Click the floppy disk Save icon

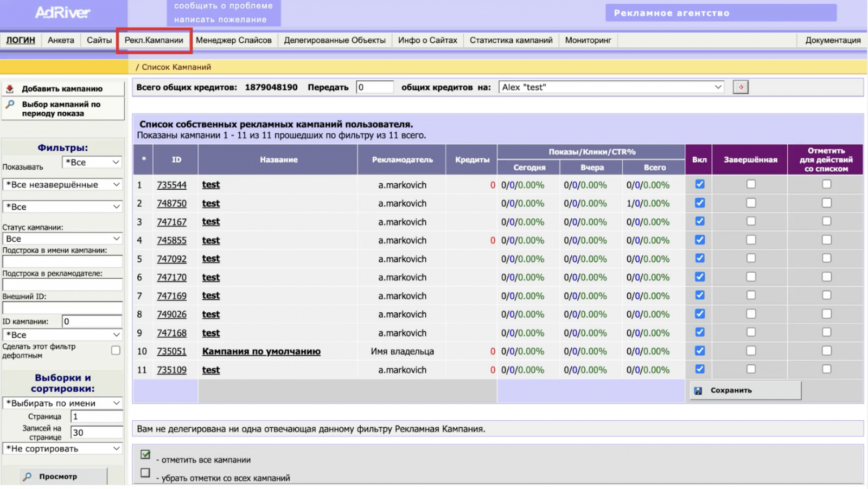click(x=698, y=390)
